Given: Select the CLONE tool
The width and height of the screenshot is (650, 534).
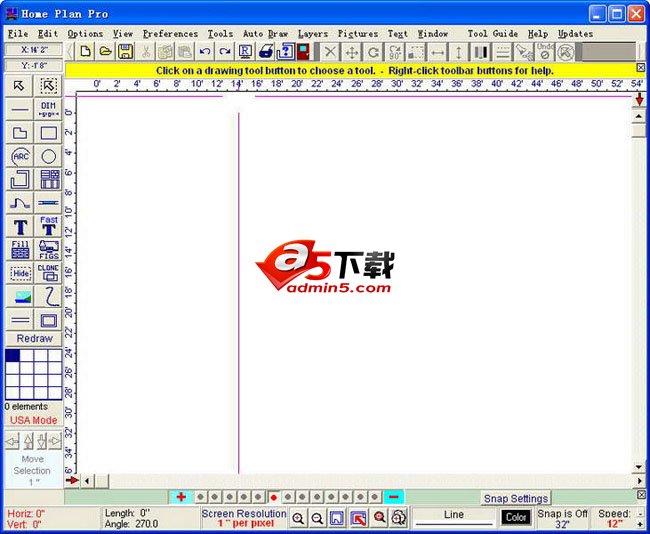Looking at the screenshot, I should point(49,273).
